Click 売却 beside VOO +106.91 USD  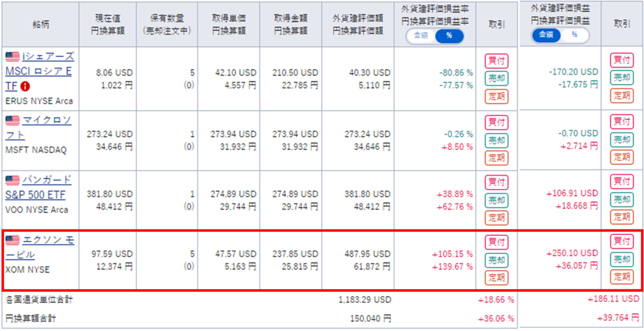pos(621,199)
